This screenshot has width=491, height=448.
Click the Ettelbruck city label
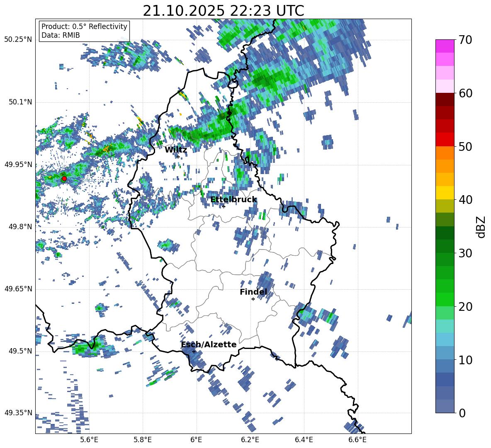(x=233, y=200)
